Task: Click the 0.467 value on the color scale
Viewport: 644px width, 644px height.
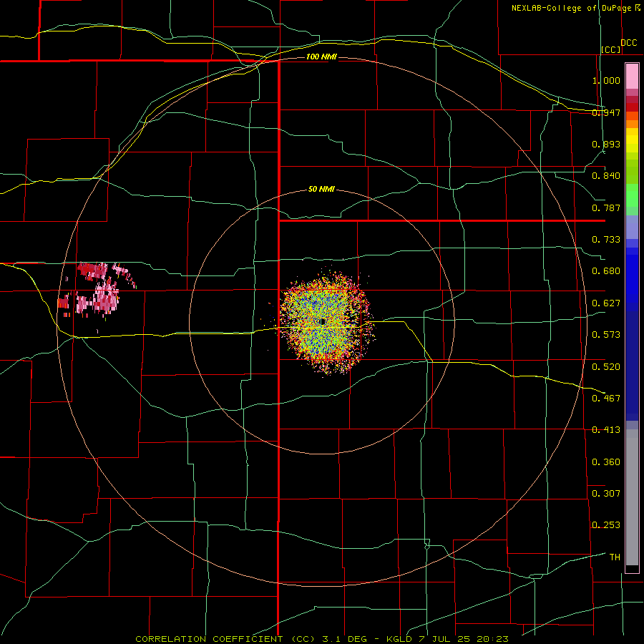Action: pyautogui.click(x=606, y=399)
